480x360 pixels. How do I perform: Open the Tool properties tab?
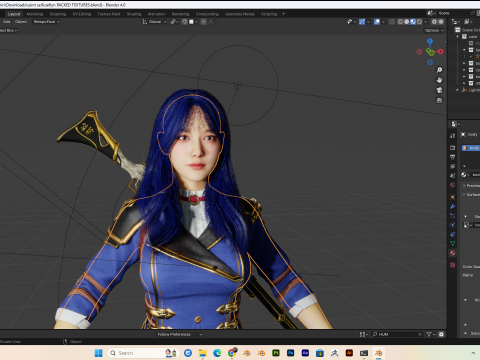click(x=453, y=136)
